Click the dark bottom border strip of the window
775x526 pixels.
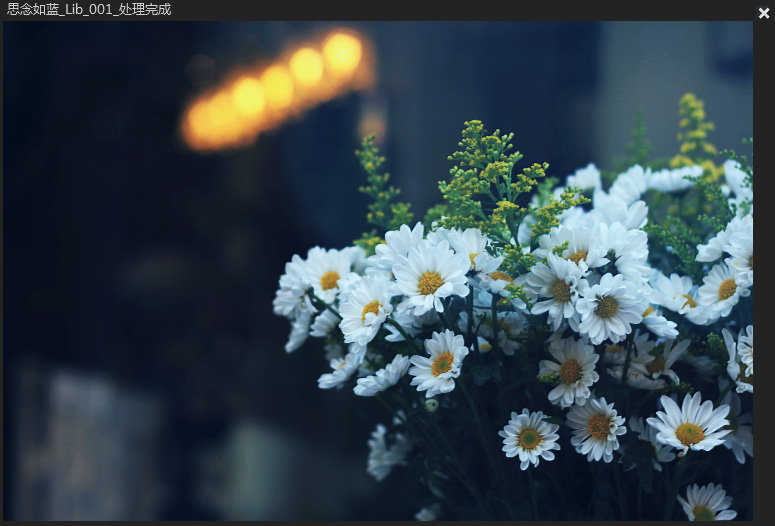tap(388, 523)
